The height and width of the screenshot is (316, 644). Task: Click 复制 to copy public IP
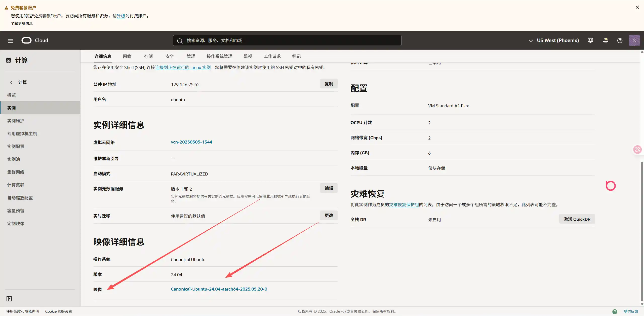(329, 84)
